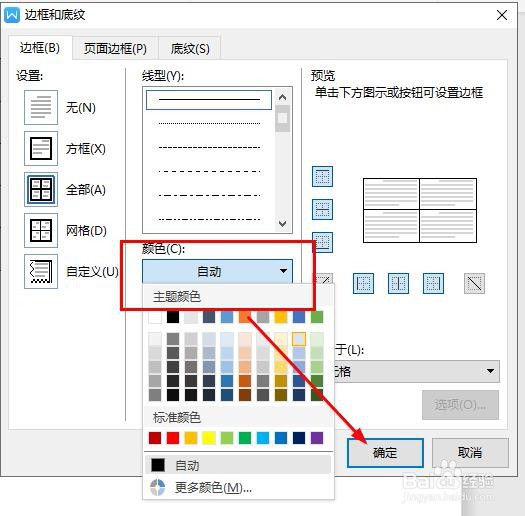Viewport: 525px width, 516px height.
Task: Pick the highlighted light blue tint swatch
Action: pyautogui.click(x=299, y=339)
